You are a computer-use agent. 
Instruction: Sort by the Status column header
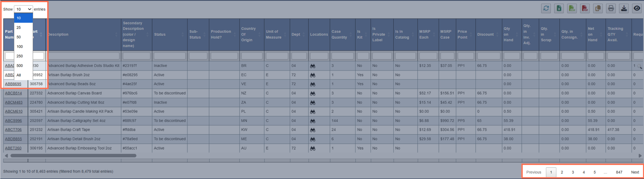point(170,34)
